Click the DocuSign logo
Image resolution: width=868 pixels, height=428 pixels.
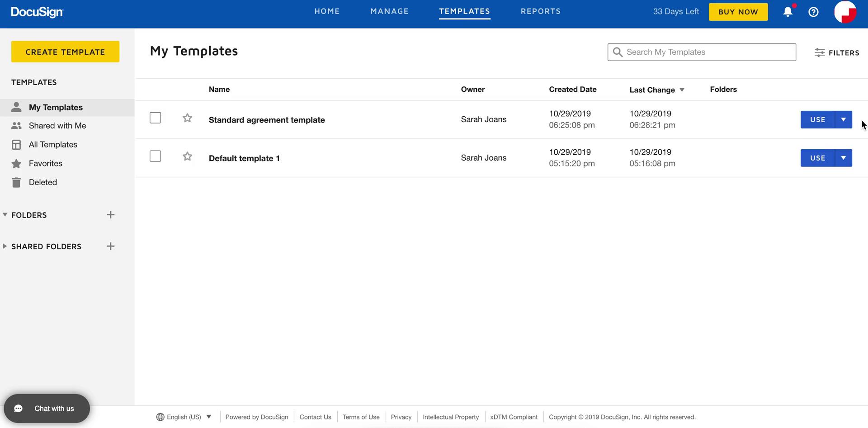coord(37,12)
